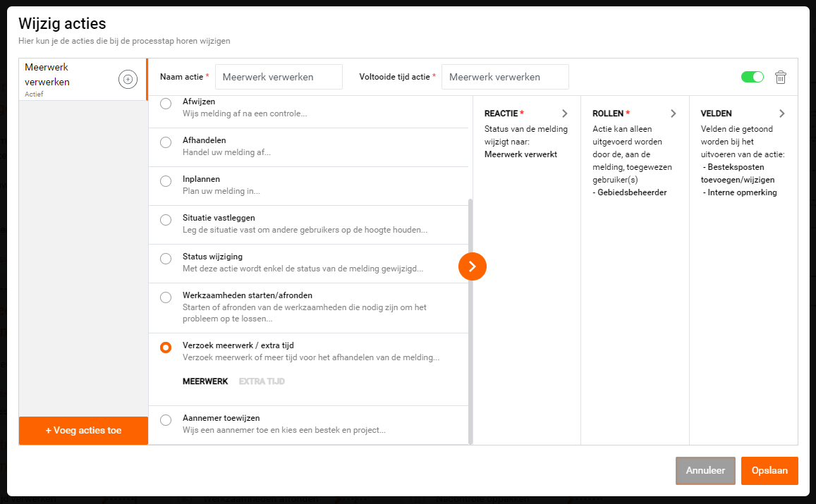Select the Aannemer toewijzen radio option
Viewport: 816px width, 504px height.
tap(166, 420)
